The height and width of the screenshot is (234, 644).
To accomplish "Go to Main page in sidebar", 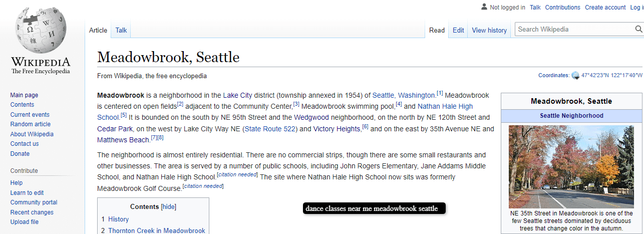I will pyautogui.click(x=24, y=95).
